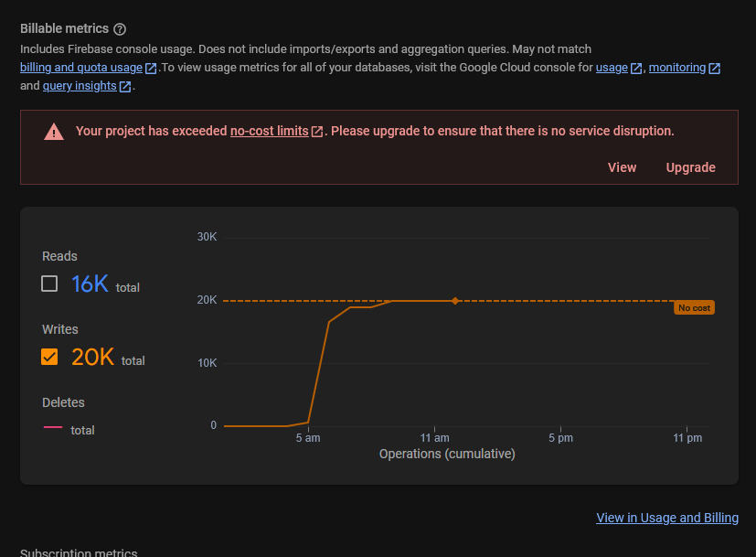This screenshot has width=756, height=557.
Task: Click the View button in the alert banner
Action: point(622,167)
